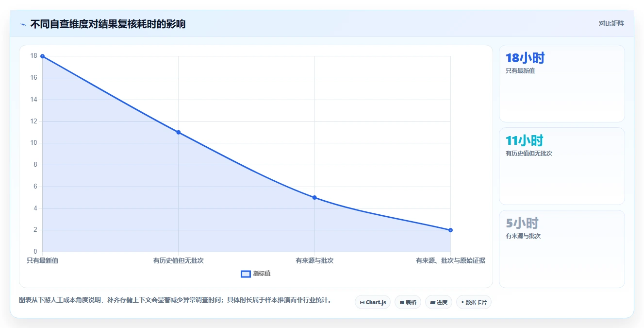Click the data point at value 5
644x328 pixels.
click(x=314, y=197)
